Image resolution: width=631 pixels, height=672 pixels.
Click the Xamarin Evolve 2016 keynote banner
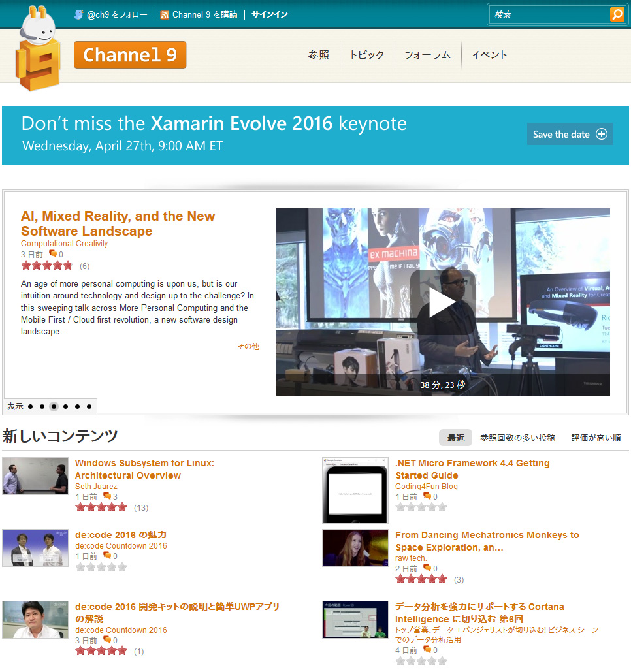tap(315, 135)
